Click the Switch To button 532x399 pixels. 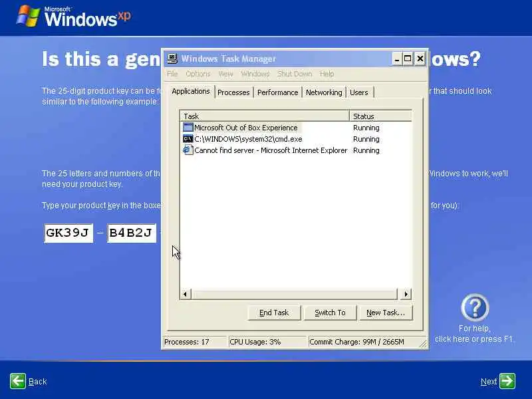[x=330, y=313]
